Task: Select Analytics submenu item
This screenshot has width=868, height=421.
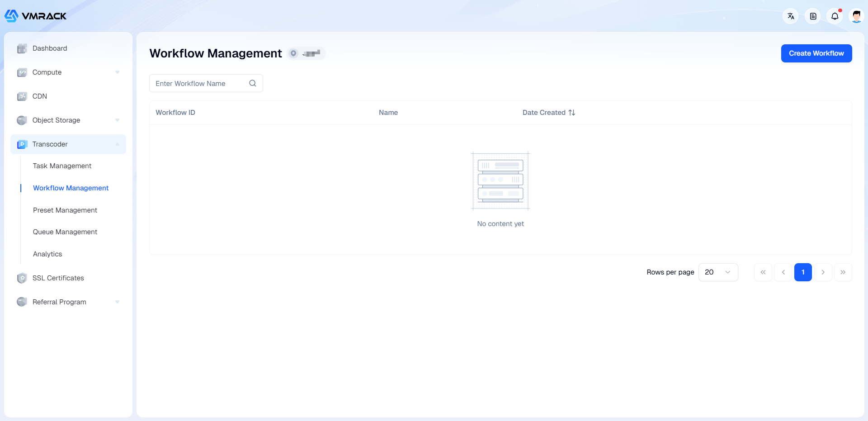Action: pyautogui.click(x=47, y=254)
